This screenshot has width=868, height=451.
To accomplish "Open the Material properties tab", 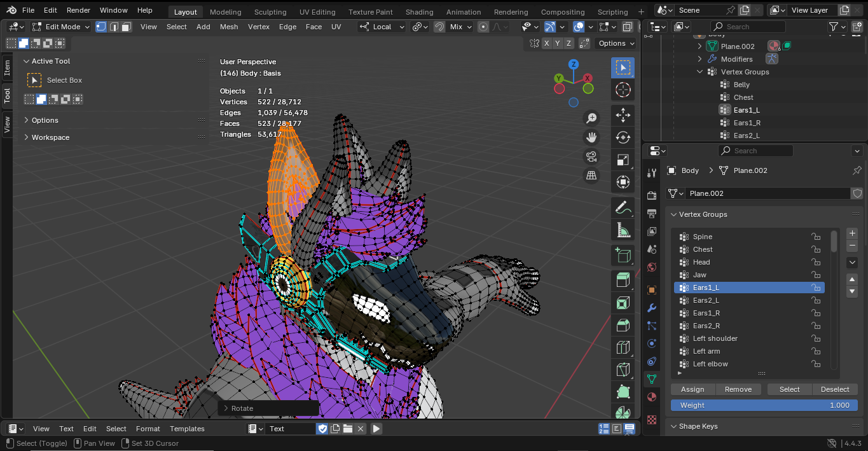I will tap(651, 397).
